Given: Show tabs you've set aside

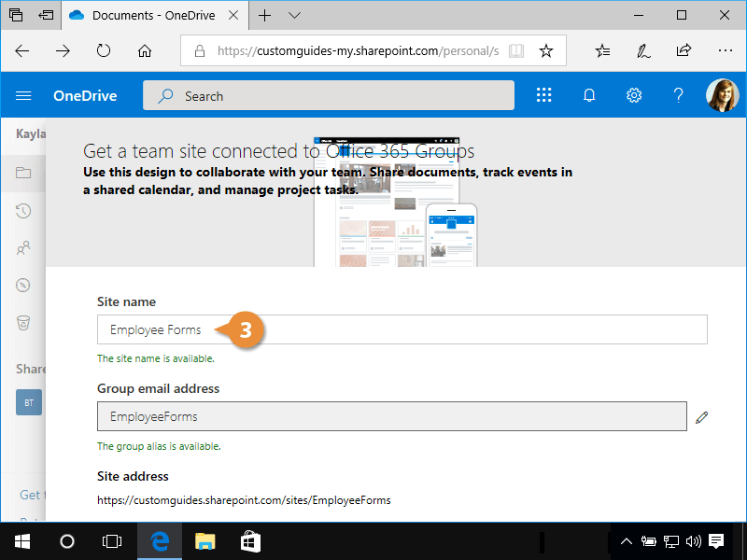Looking at the screenshot, I should (x=16, y=15).
